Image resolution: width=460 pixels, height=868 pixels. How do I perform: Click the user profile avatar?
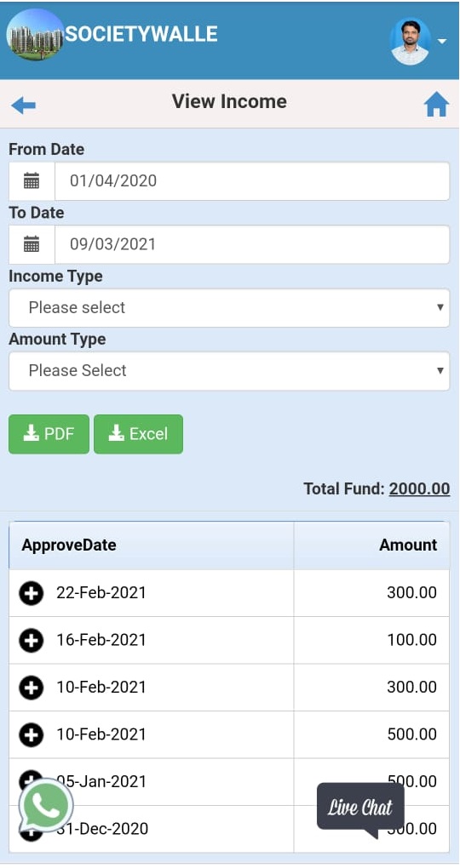coord(410,42)
